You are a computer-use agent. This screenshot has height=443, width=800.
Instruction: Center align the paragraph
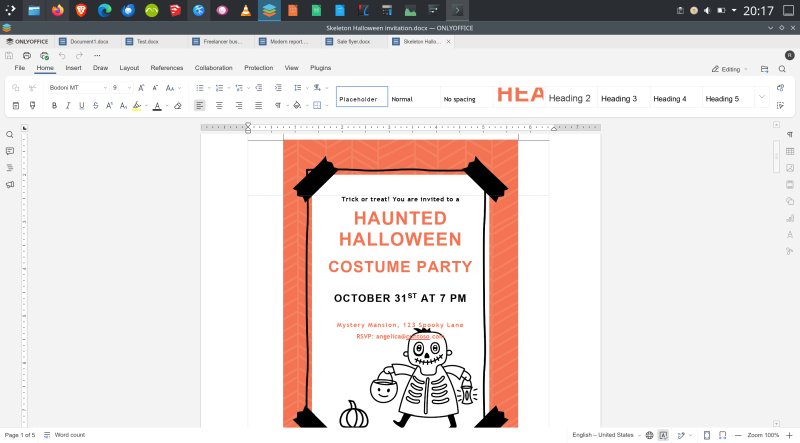219,105
